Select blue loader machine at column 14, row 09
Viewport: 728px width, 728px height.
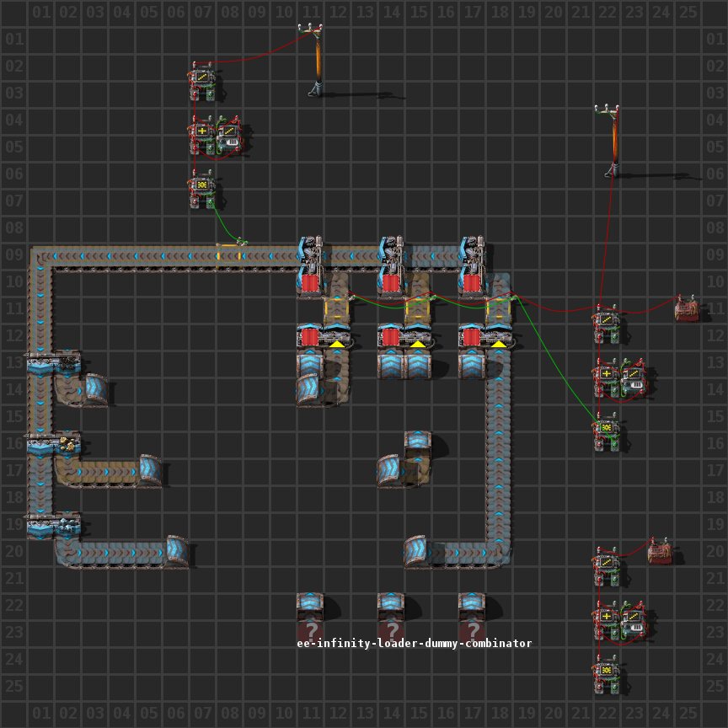(391, 253)
